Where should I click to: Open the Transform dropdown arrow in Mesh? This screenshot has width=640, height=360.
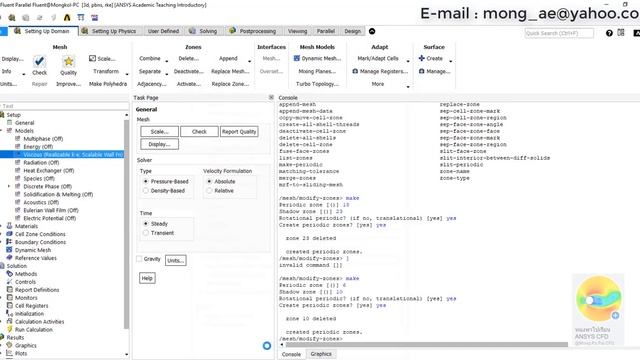tap(127, 74)
